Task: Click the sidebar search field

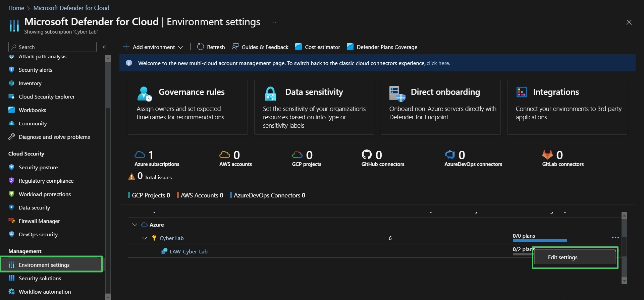Action: 52,47
